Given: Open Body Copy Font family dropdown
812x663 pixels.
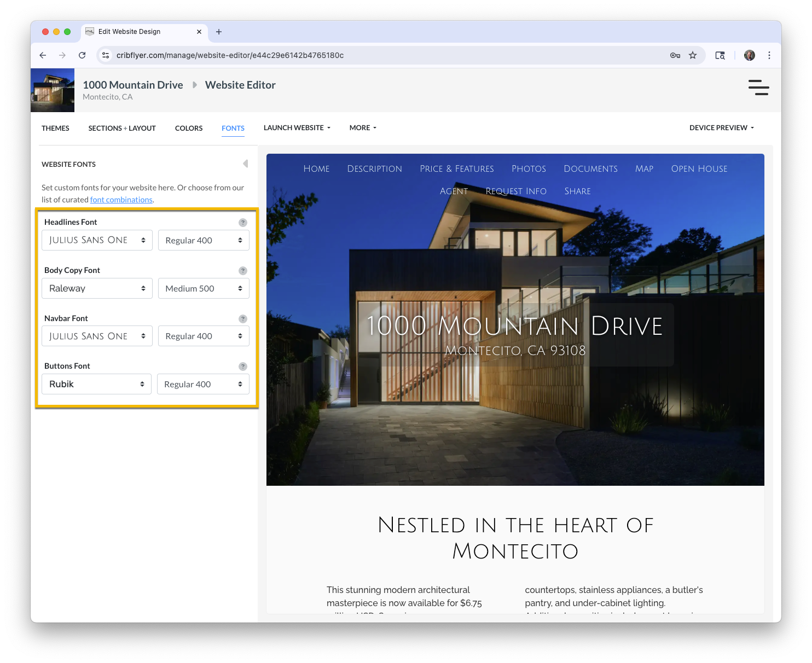Looking at the screenshot, I should pos(97,288).
